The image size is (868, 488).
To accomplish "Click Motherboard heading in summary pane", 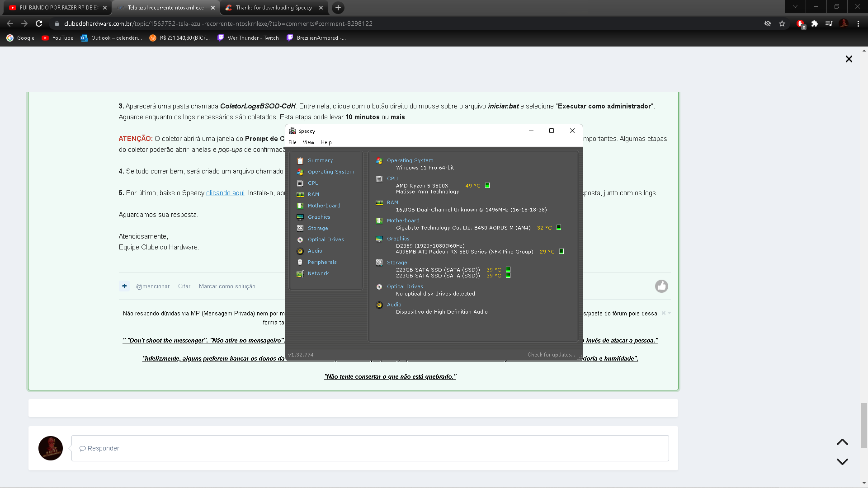I will coord(403,221).
